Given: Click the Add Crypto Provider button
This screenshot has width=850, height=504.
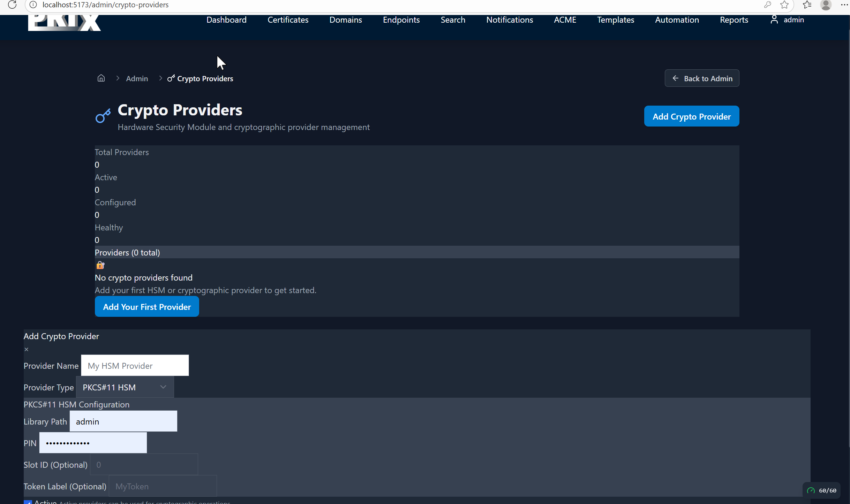Looking at the screenshot, I should coord(691,116).
